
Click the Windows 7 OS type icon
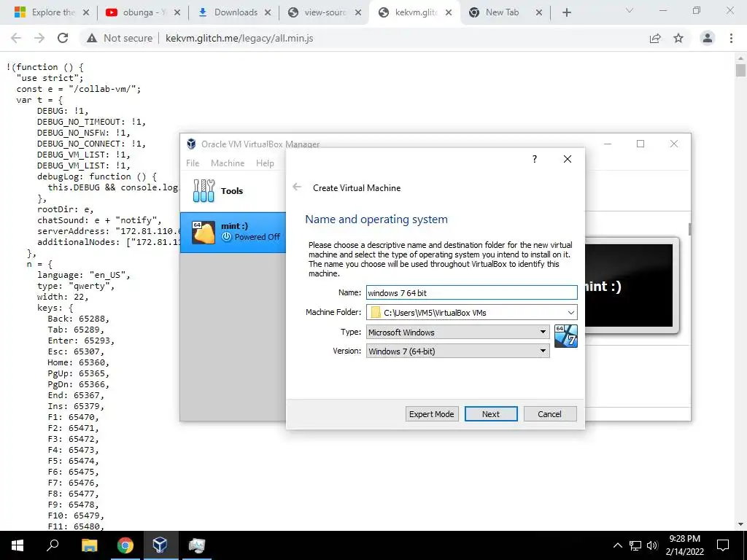(x=566, y=336)
